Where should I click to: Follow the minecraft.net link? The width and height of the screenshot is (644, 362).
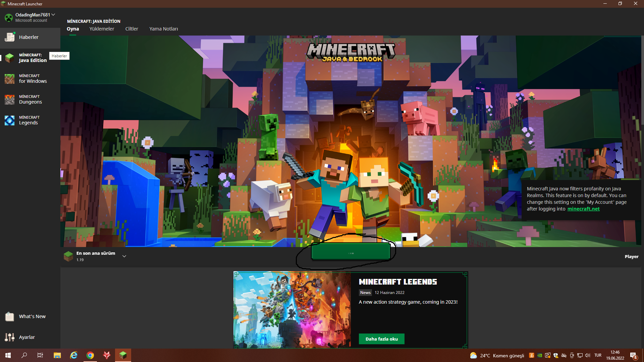pos(583,209)
